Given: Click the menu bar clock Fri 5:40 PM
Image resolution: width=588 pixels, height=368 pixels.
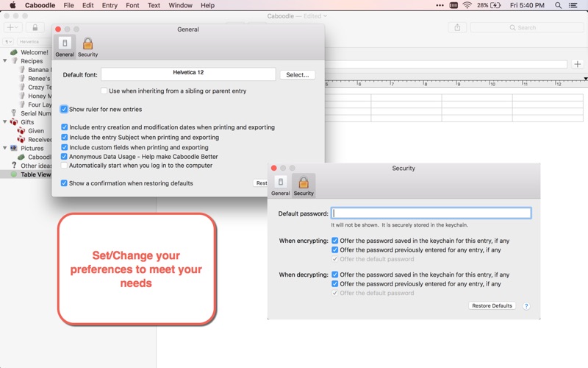Looking at the screenshot, I should (x=527, y=5).
